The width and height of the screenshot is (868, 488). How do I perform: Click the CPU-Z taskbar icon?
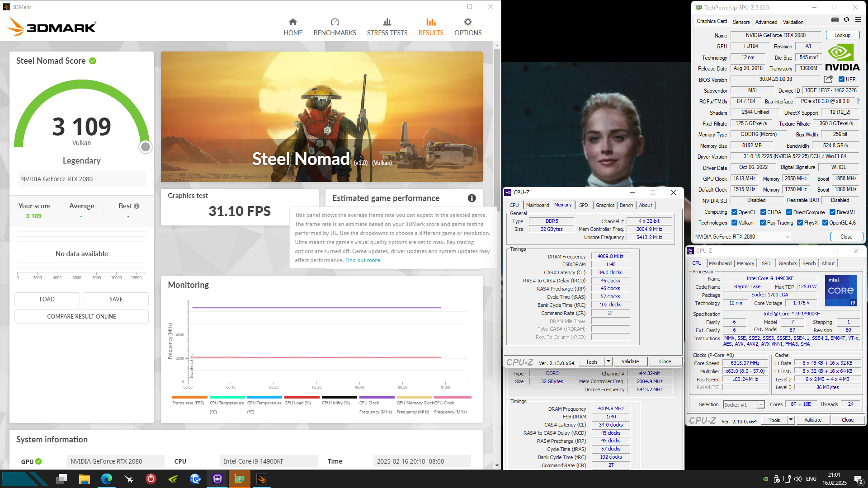tap(217, 479)
